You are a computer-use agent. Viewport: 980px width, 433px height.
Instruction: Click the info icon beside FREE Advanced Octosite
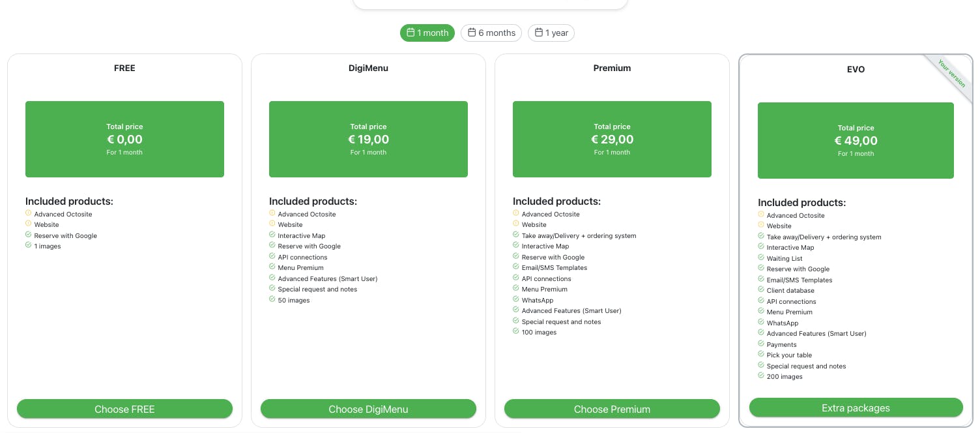[28, 213]
